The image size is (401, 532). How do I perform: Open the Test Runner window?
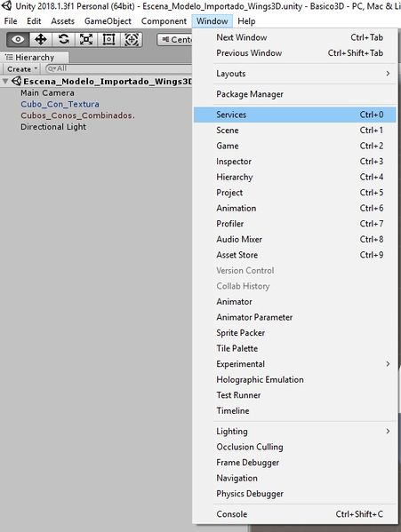pos(294,395)
